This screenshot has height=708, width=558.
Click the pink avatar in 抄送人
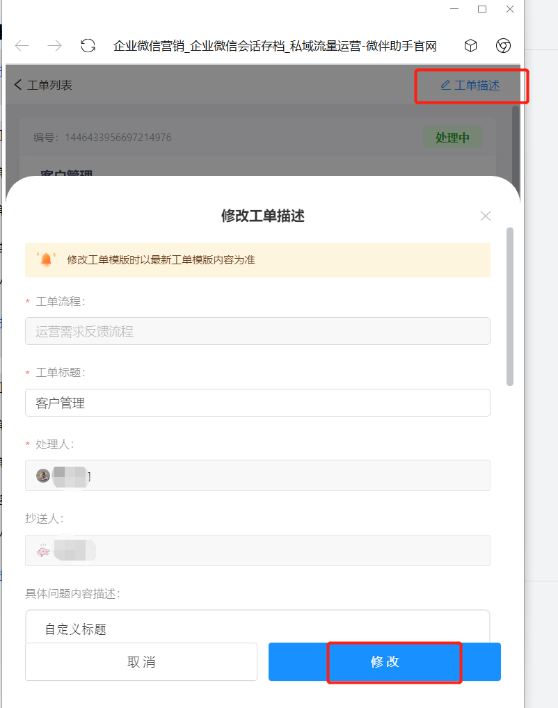(x=43, y=550)
